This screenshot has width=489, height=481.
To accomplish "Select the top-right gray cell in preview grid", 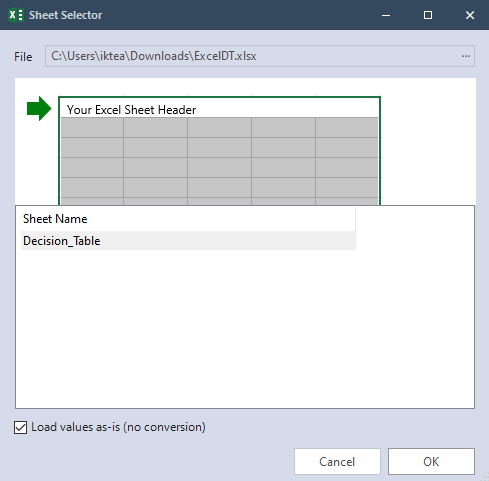I will [x=347, y=127].
